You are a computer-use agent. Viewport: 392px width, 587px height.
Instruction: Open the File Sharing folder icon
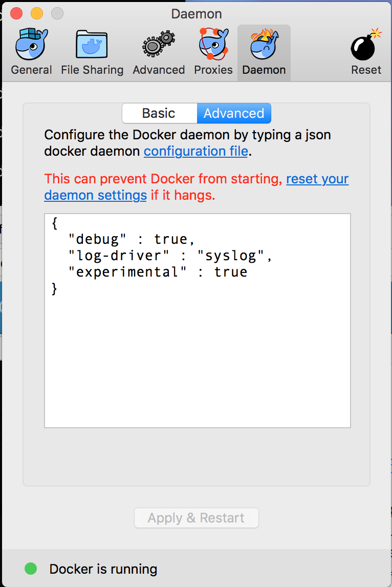coord(92,44)
